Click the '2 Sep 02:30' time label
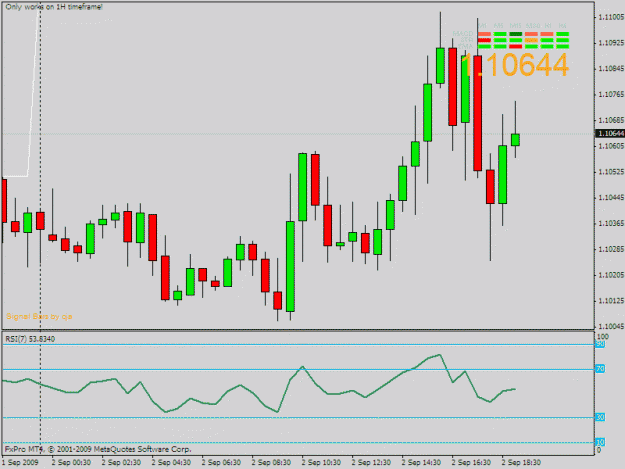This screenshot has width=625, height=469. 121,463
